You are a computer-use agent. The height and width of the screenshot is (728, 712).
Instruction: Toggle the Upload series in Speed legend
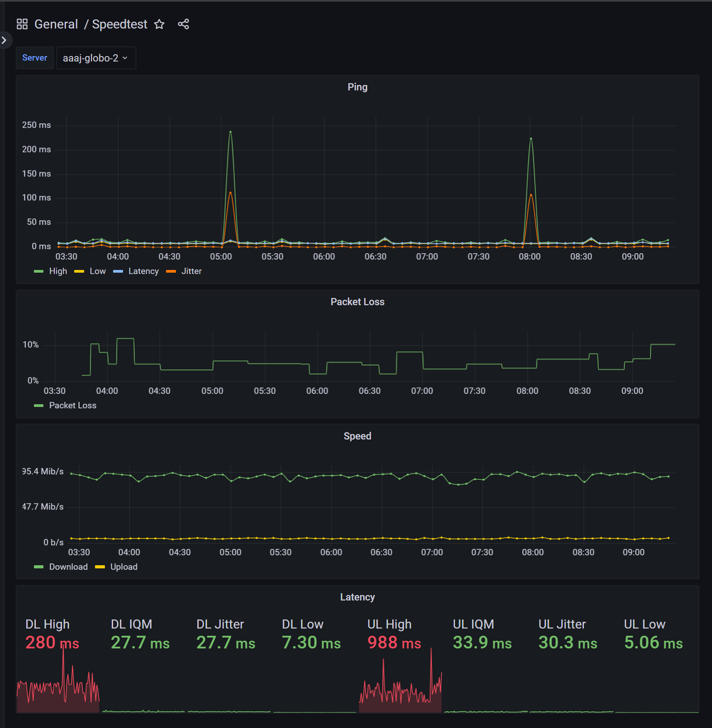(x=124, y=567)
